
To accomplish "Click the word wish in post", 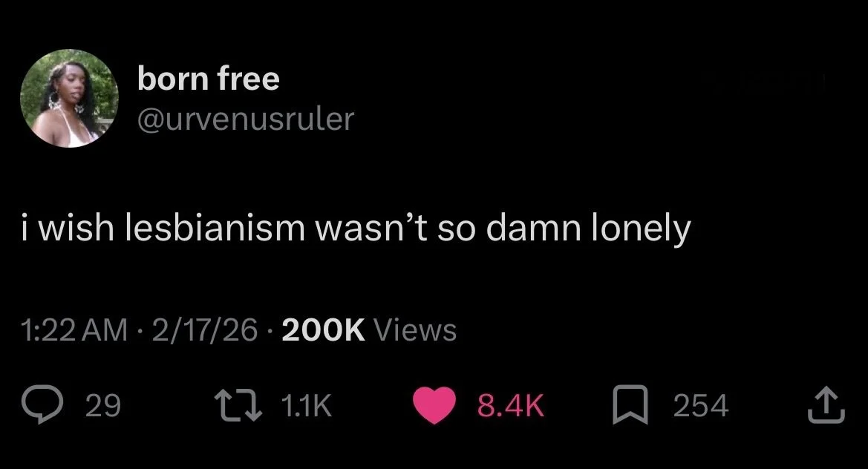I will click(76, 229).
